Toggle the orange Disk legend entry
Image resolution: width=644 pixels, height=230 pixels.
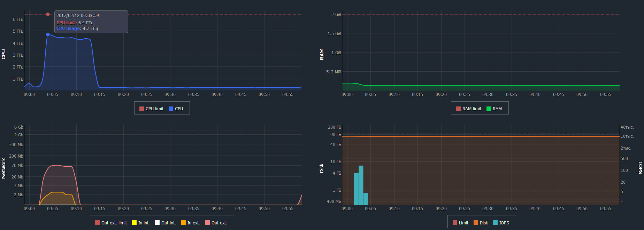tap(481, 223)
